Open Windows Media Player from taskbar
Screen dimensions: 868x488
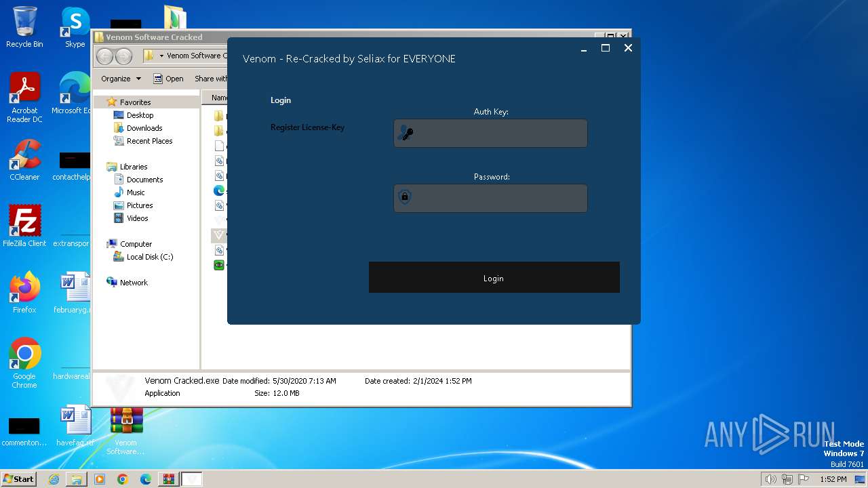[100, 479]
